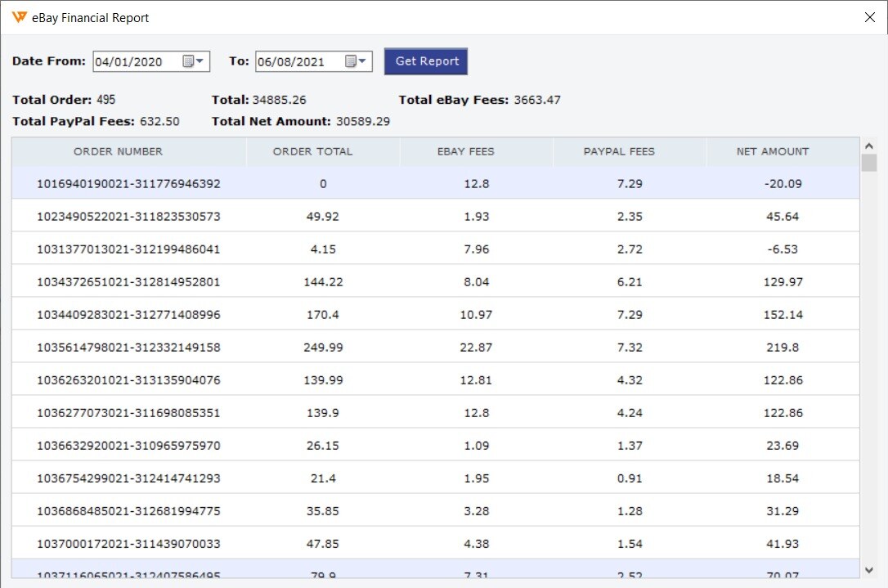Click net amount 45.64
This screenshot has height=588, width=888.
pyautogui.click(x=783, y=217)
